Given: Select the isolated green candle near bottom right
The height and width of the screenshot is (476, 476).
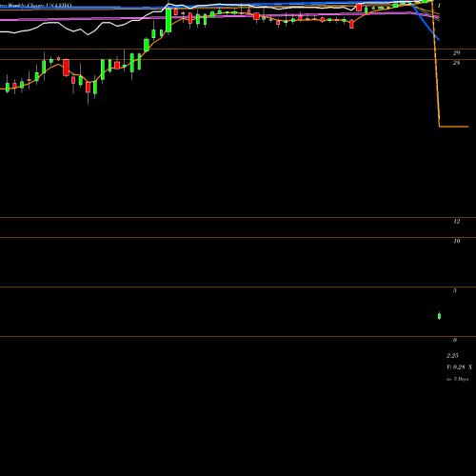Looking at the screenshot, I should (439, 316).
